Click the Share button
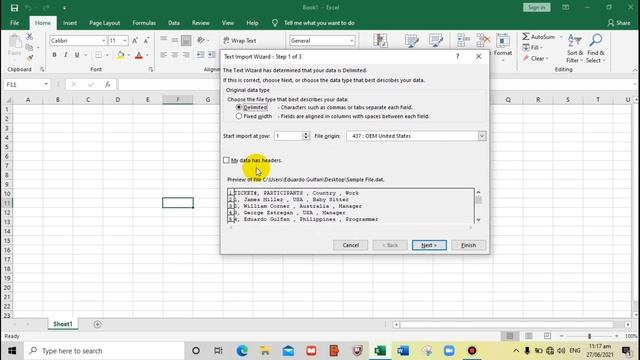Screen dimensions: 640x360 619,23
